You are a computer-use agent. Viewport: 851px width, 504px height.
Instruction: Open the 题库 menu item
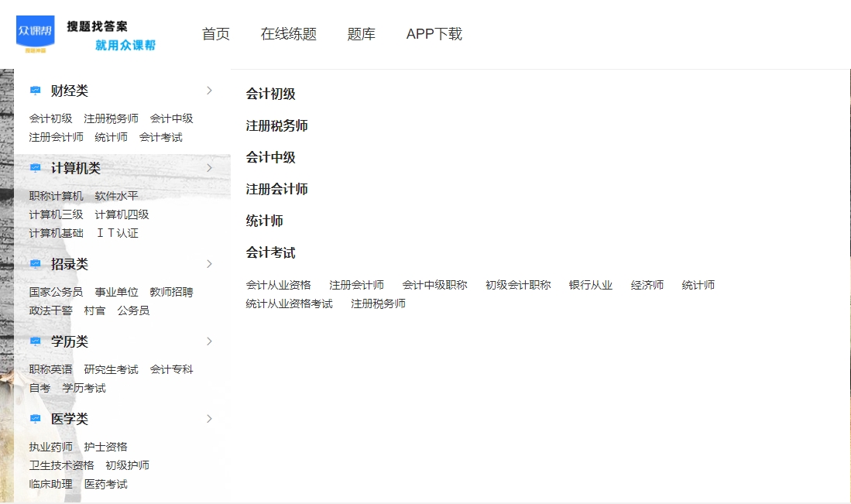tap(362, 34)
